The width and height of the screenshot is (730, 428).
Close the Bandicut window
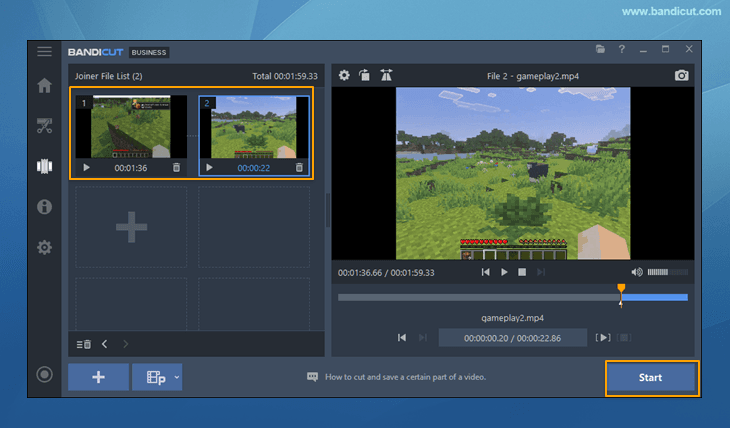[x=689, y=49]
